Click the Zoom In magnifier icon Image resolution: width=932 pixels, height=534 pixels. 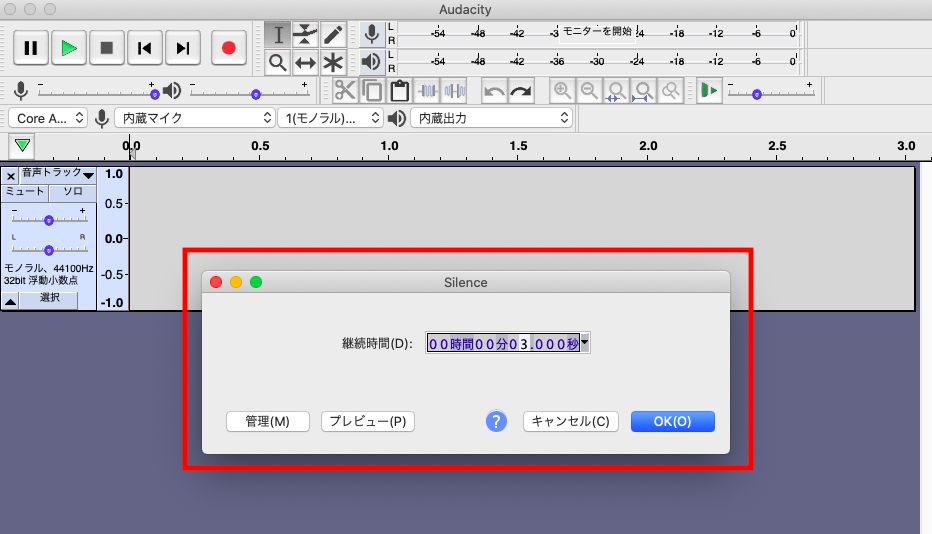pyautogui.click(x=562, y=91)
